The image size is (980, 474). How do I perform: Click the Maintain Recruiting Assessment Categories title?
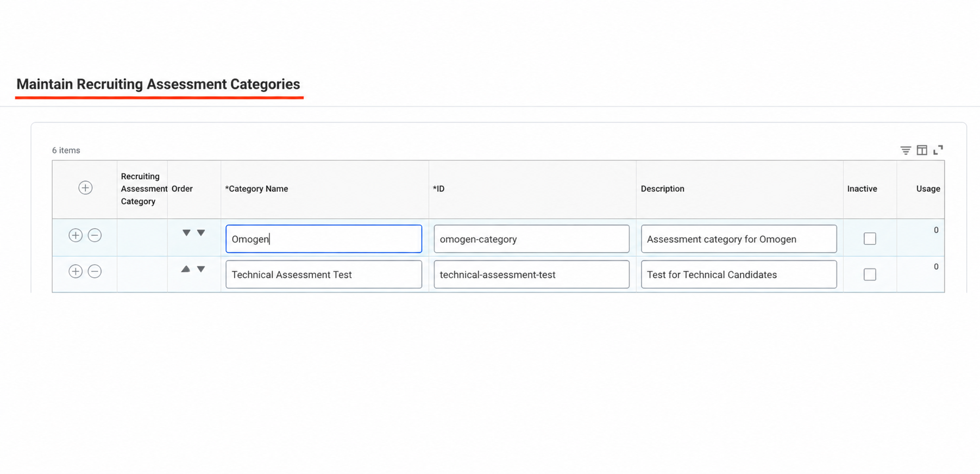(x=158, y=84)
